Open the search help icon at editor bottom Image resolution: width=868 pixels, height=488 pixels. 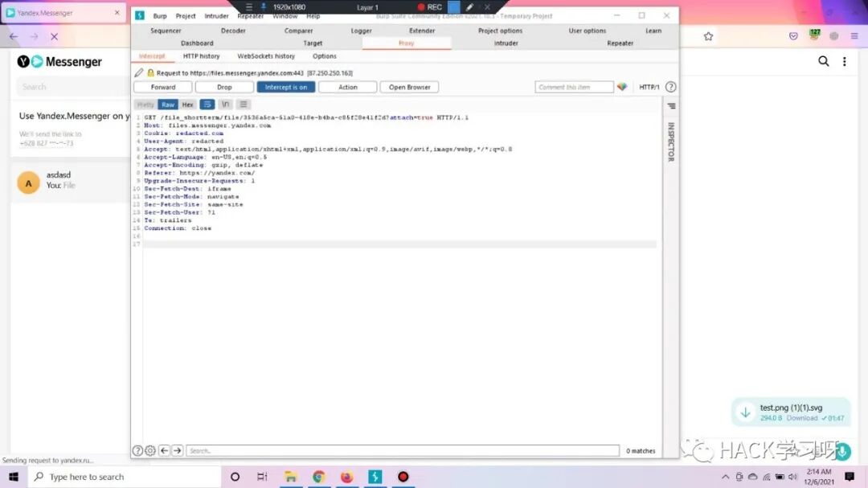(x=138, y=450)
